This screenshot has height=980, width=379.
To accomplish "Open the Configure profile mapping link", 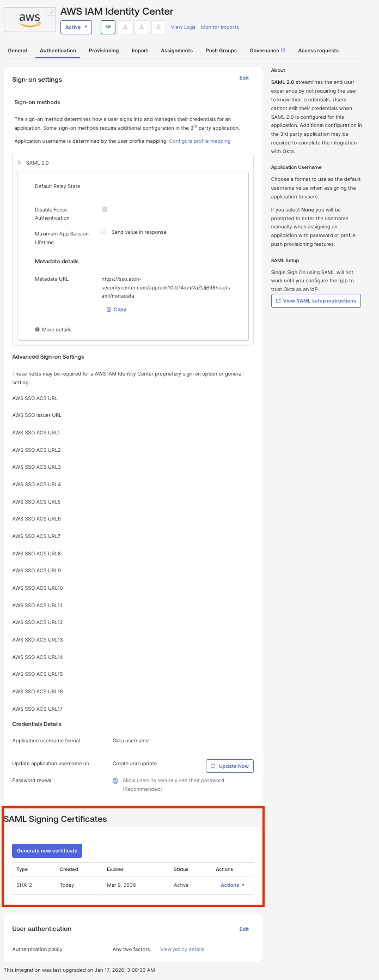I will [x=199, y=141].
